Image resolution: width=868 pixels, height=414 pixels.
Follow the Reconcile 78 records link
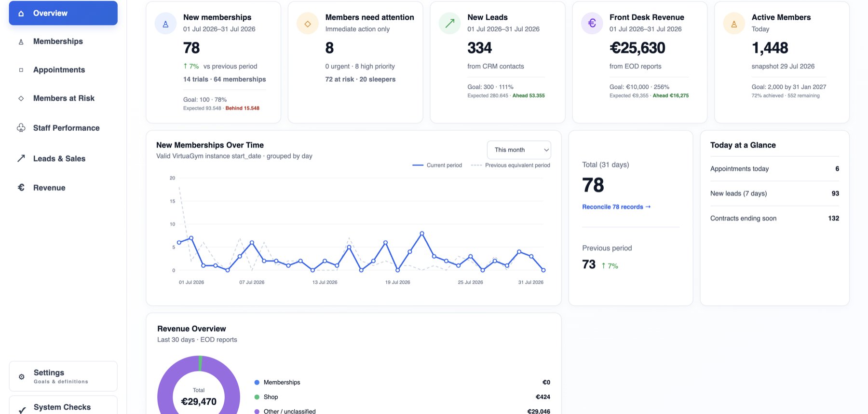616,207
